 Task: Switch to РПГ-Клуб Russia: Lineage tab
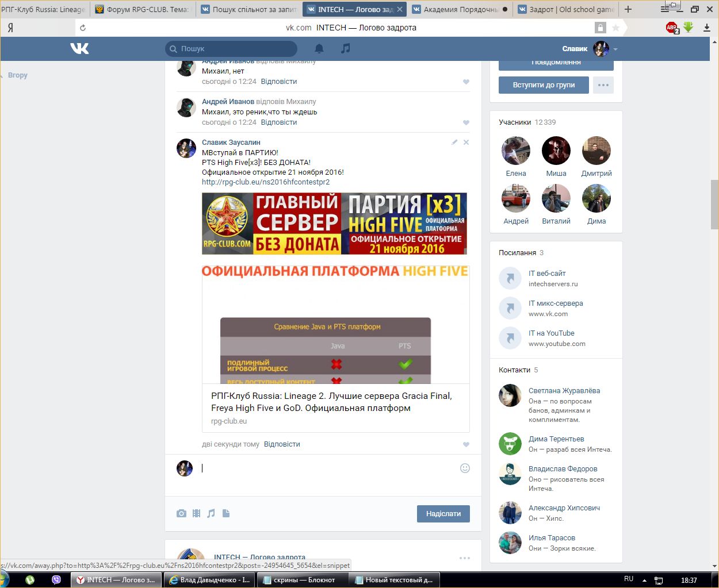[x=43, y=9]
